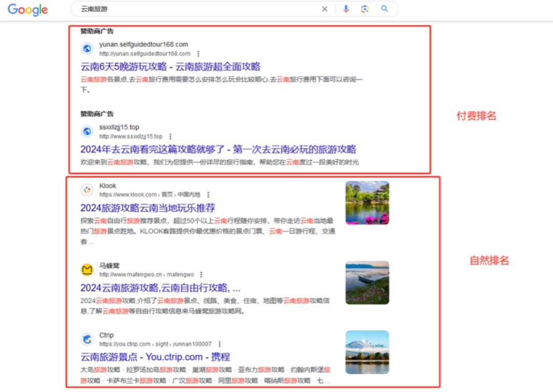The image size is (553, 392).
Task: Clear the search box with the X
Action: coord(325,9)
